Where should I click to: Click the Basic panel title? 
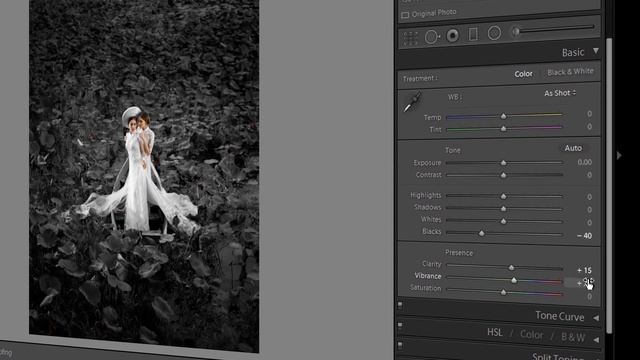pos(573,52)
